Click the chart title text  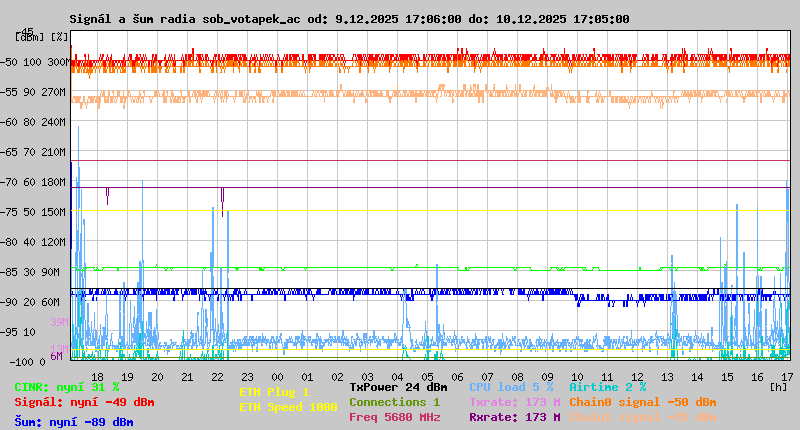coord(349,19)
